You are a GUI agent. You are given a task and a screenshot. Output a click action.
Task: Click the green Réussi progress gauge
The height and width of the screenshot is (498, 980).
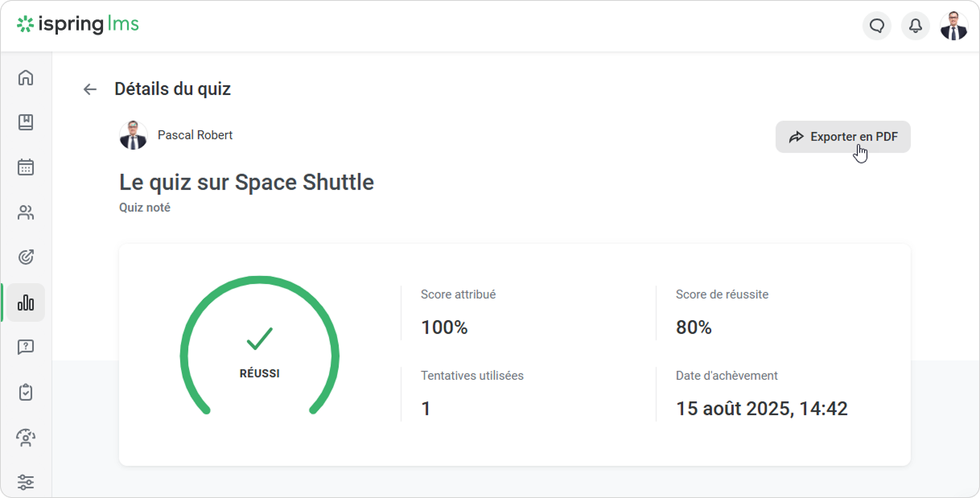tap(259, 348)
